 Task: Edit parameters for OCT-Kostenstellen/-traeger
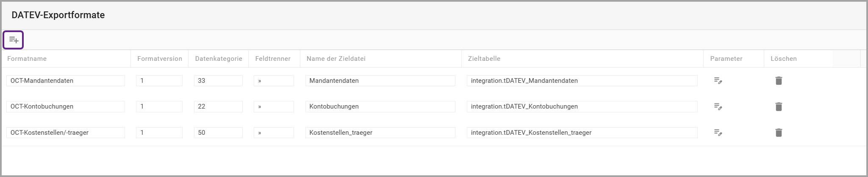point(718,133)
